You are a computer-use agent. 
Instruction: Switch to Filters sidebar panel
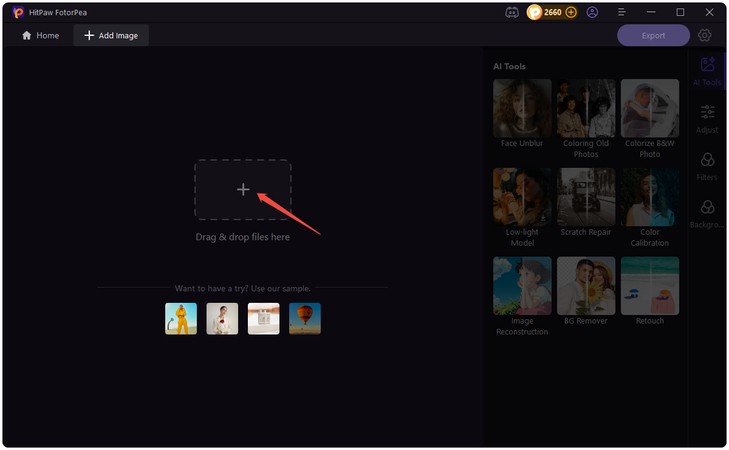707,166
